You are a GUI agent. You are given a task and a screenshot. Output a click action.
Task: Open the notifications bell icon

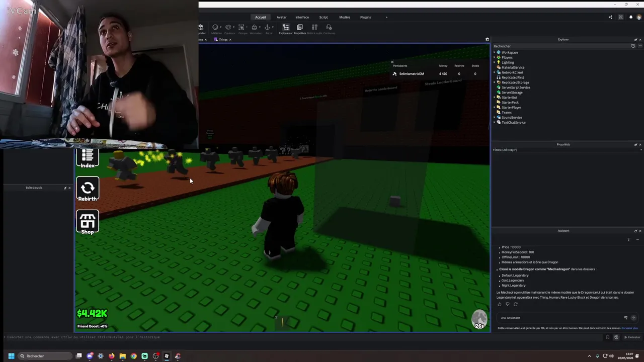click(630, 17)
